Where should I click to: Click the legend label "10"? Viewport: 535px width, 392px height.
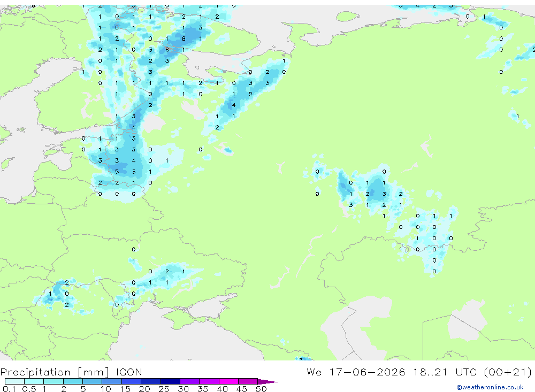106,389
